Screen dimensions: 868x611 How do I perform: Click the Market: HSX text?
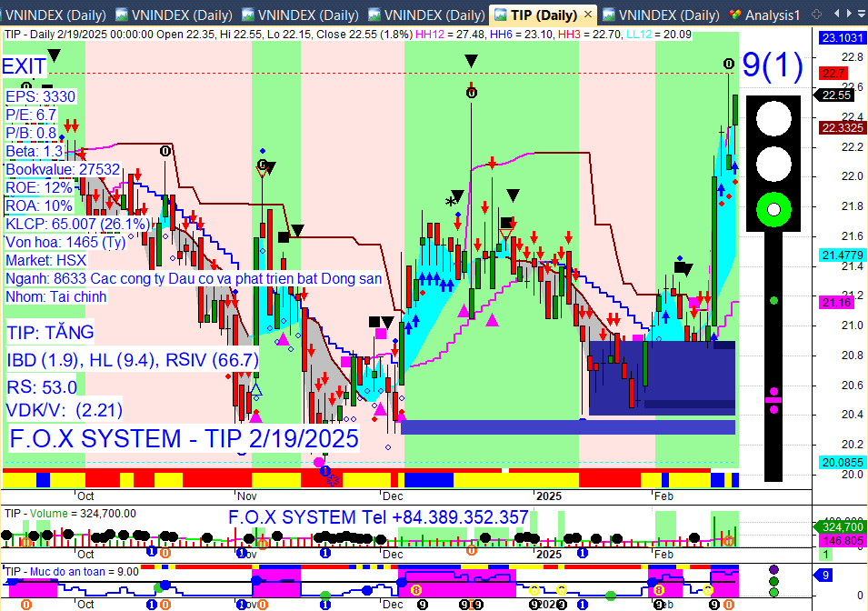46,260
